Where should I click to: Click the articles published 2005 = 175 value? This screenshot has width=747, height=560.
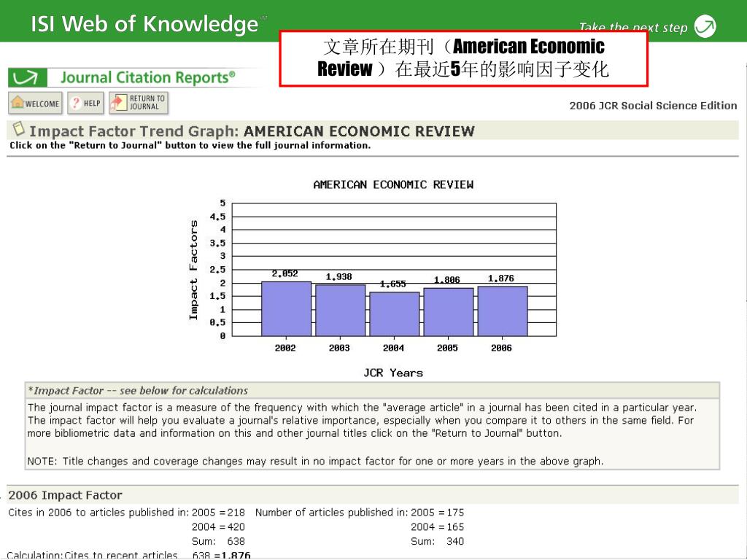tap(438, 513)
